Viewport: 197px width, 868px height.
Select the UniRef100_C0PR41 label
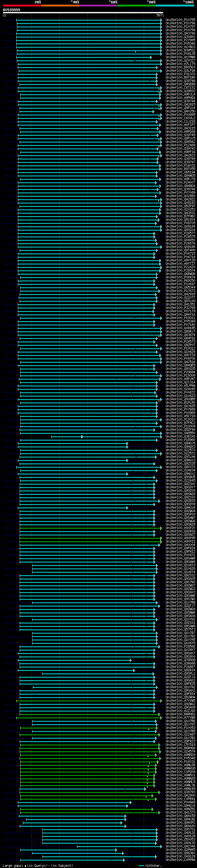coord(180,799)
